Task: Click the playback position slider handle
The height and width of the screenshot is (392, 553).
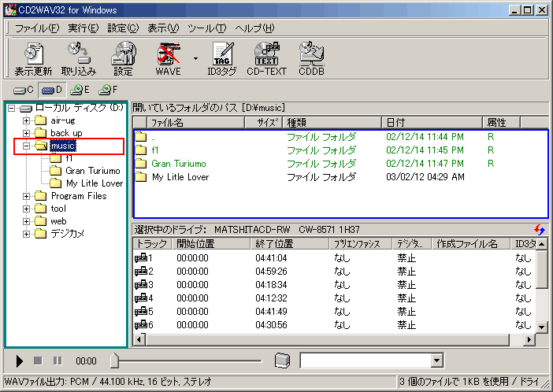Action: [115, 361]
